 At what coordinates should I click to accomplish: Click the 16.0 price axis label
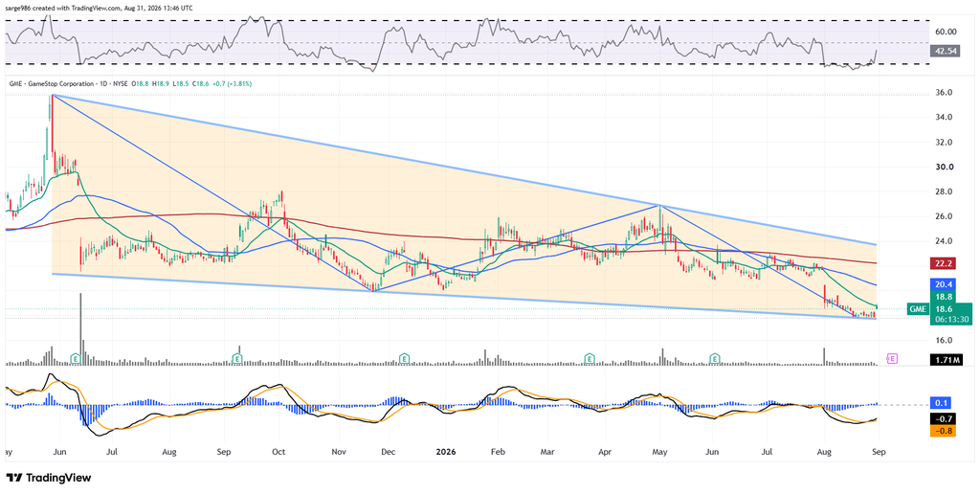[x=943, y=340]
